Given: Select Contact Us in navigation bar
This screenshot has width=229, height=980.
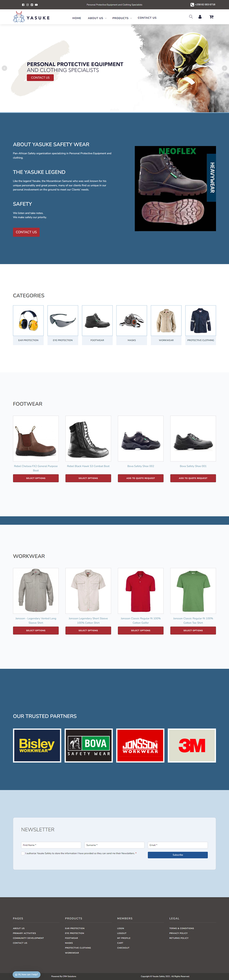Looking at the screenshot, I should pyautogui.click(x=147, y=18).
